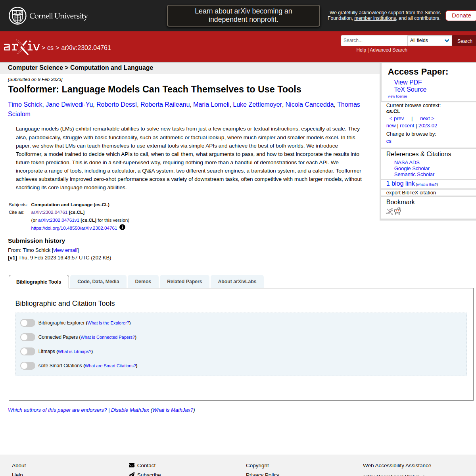Open the All fields search dropdown
The width and height of the screenshot is (476, 476).
coord(430,40)
